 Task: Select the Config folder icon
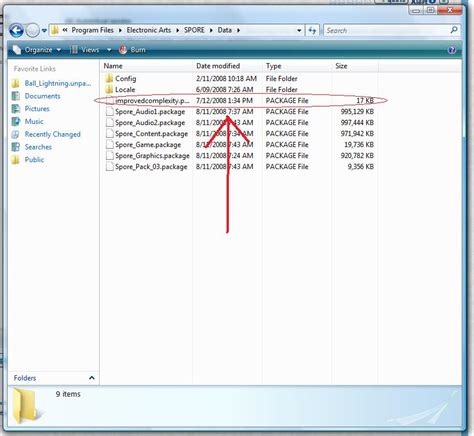[x=109, y=79]
